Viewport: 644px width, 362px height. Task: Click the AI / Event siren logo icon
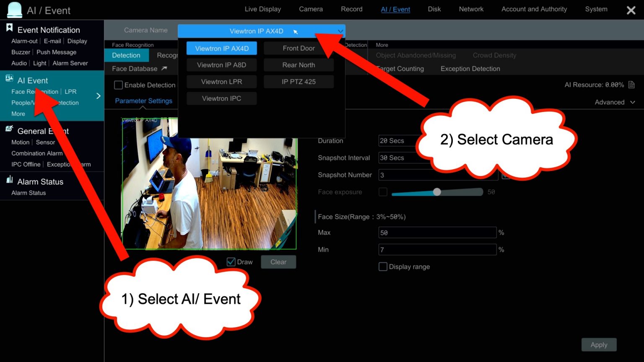tap(15, 10)
